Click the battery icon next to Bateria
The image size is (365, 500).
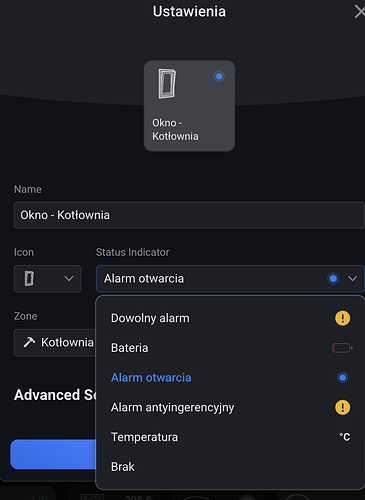(x=342, y=348)
